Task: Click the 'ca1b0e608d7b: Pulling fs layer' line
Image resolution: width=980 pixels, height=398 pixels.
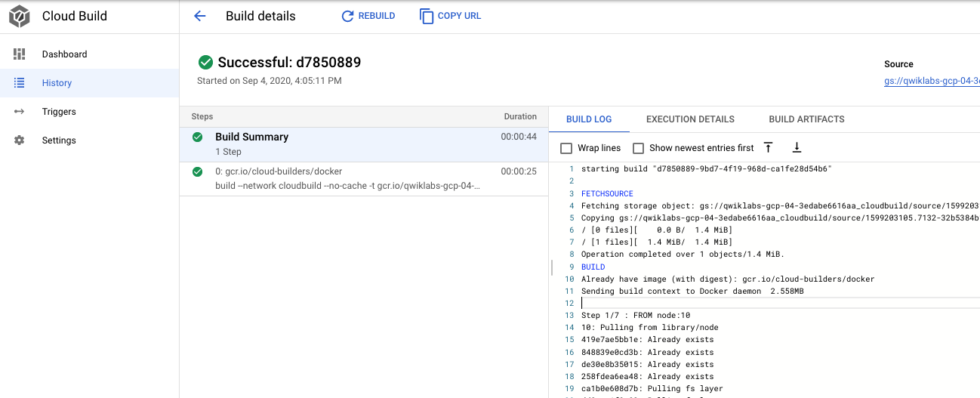Action: [652, 388]
